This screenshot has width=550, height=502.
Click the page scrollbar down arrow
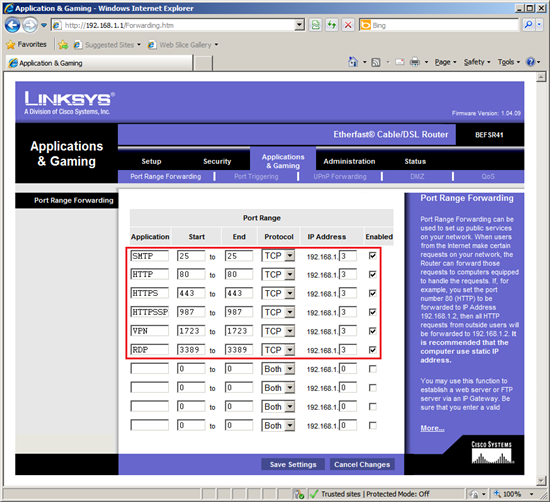(541, 480)
